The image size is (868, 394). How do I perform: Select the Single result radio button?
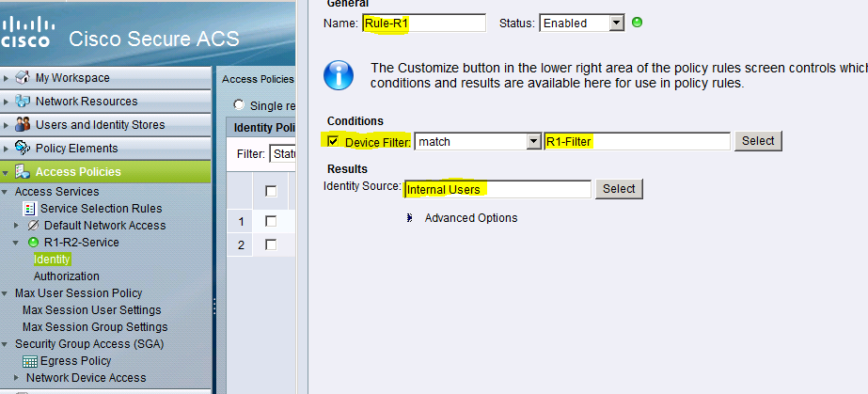[239, 104]
